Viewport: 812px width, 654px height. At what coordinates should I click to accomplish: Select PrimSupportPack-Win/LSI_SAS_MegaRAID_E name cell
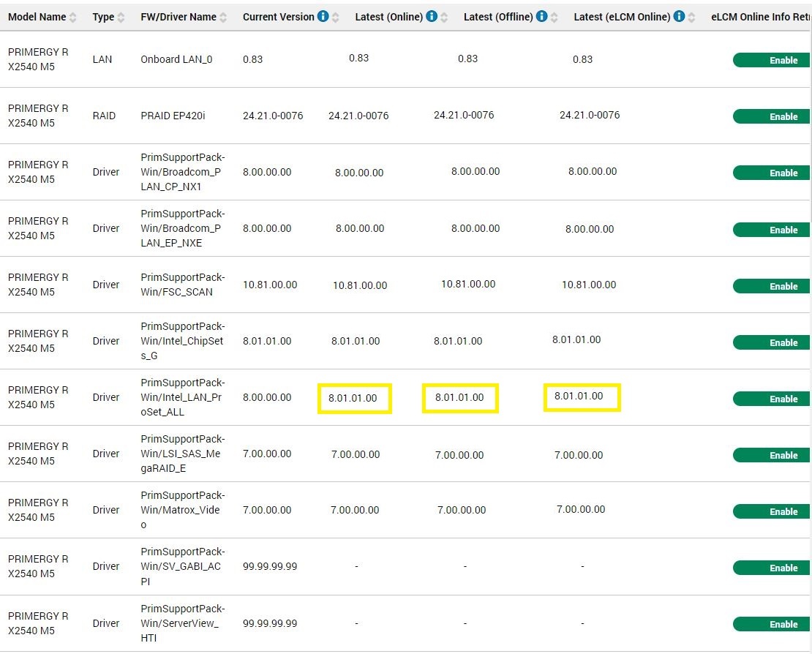(x=183, y=454)
